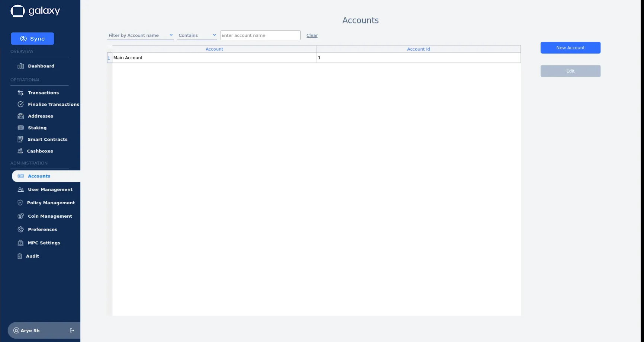This screenshot has width=644, height=342.
Task: Click Account Id value 1 cell
Action: [x=419, y=58]
